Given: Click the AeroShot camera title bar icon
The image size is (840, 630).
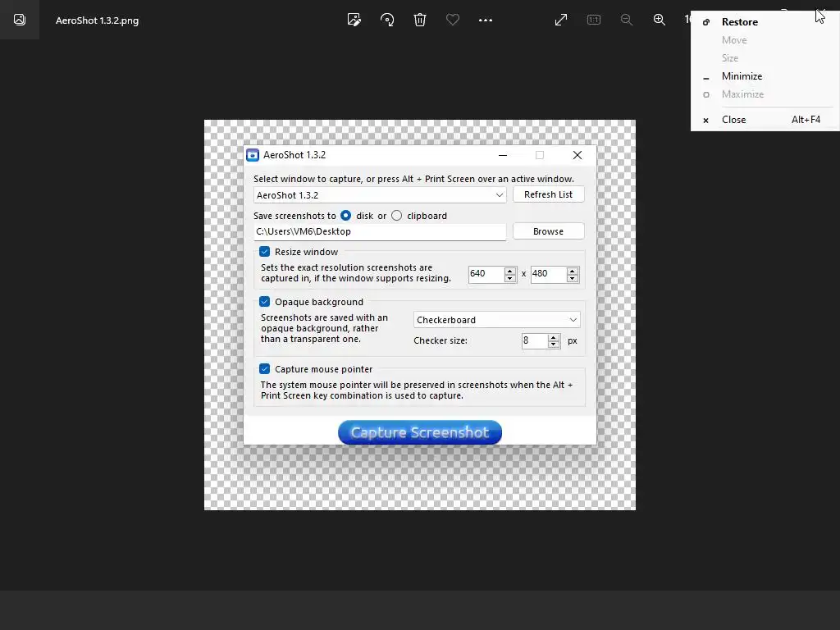Looking at the screenshot, I should (253, 155).
